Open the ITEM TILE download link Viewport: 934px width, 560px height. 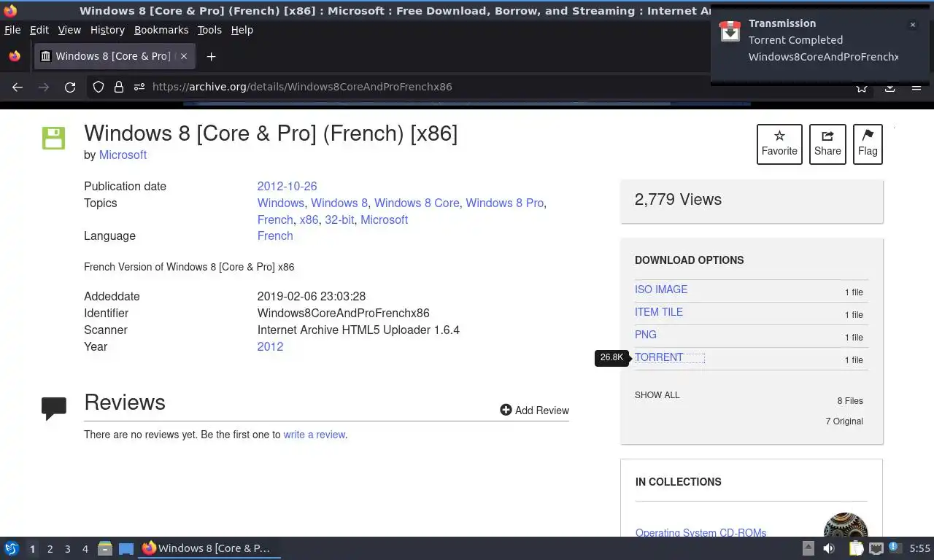click(659, 312)
